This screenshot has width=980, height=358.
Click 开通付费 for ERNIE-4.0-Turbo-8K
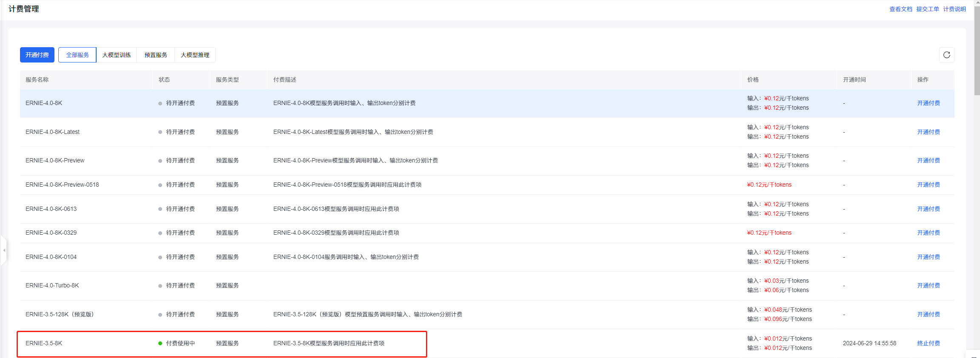(929, 286)
